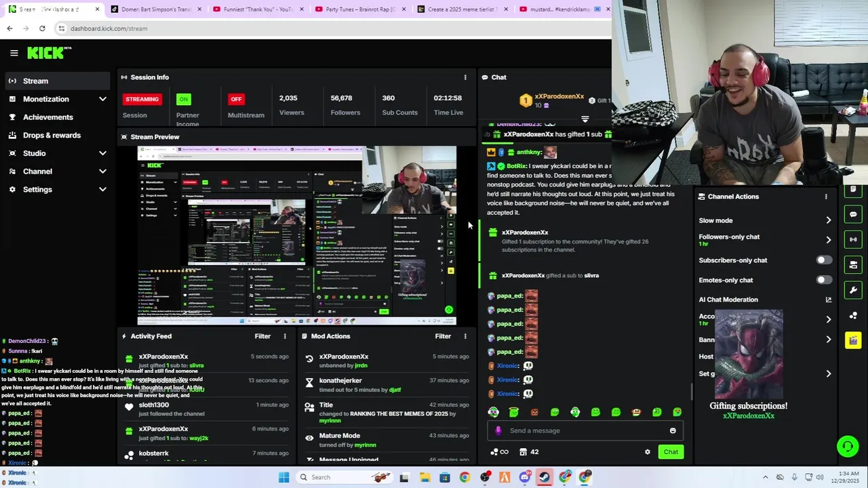
Task: Insert the first emote with headphones
Action: [x=493, y=412]
